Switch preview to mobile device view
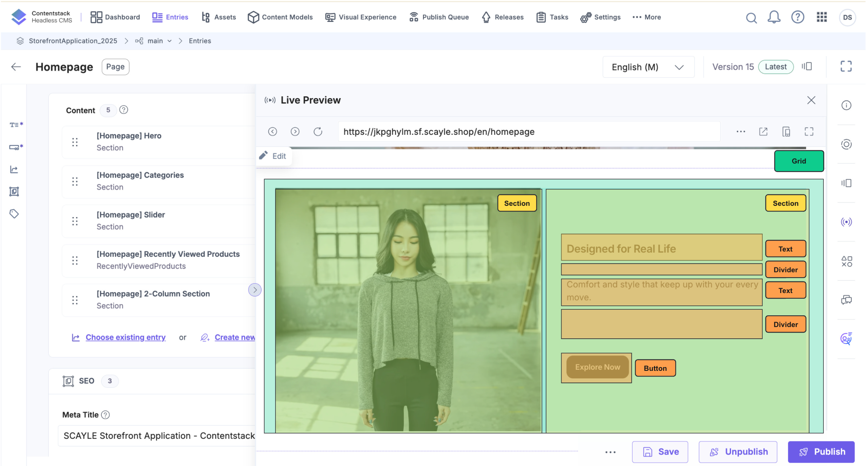 (x=786, y=131)
